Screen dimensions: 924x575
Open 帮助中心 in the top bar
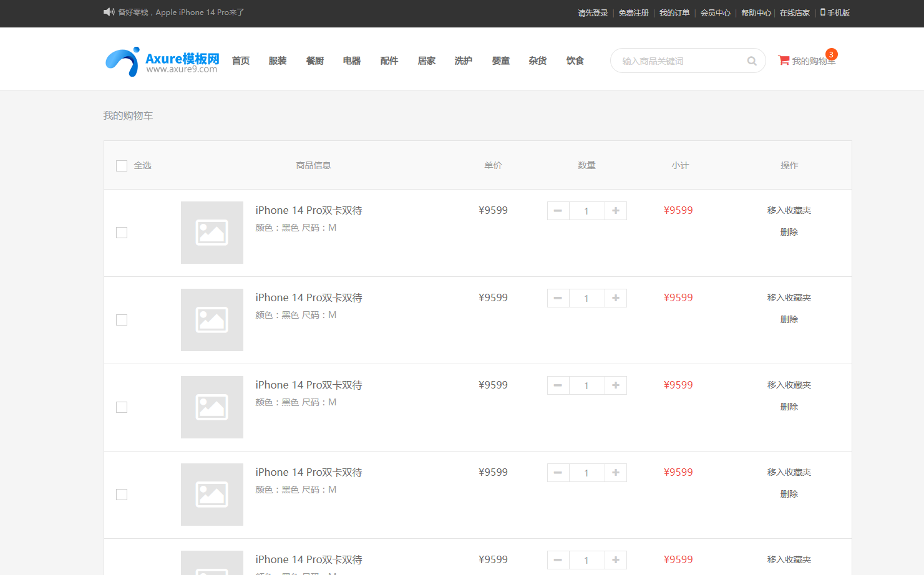pyautogui.click(x=756, y=12)
